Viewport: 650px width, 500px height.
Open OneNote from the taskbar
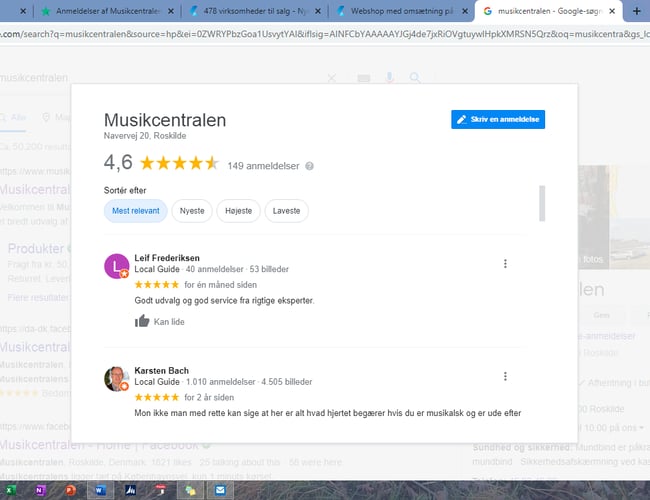pyautogui.click(x=39, y=490)
